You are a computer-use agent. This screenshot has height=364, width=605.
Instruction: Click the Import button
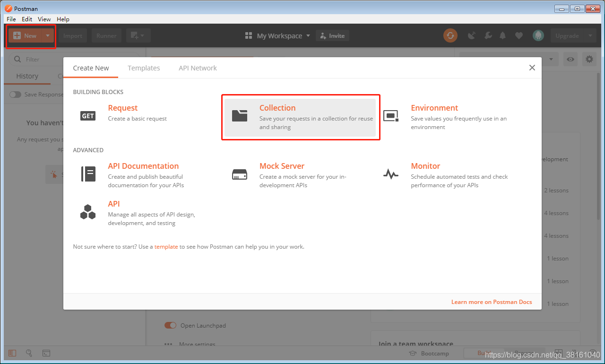tap(73, 35)
